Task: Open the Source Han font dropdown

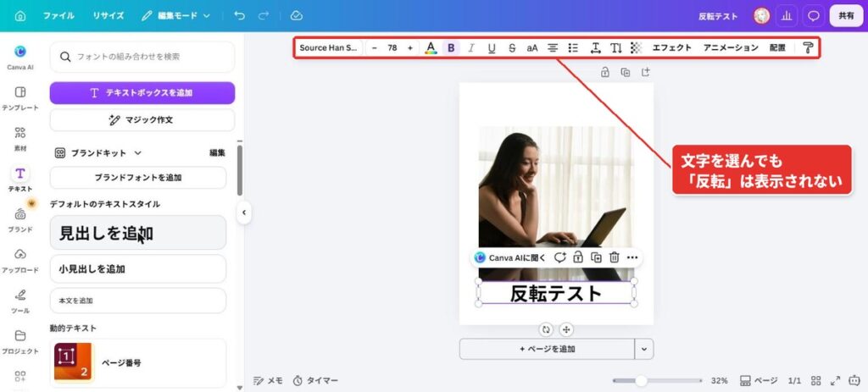Action: [329, 48]
